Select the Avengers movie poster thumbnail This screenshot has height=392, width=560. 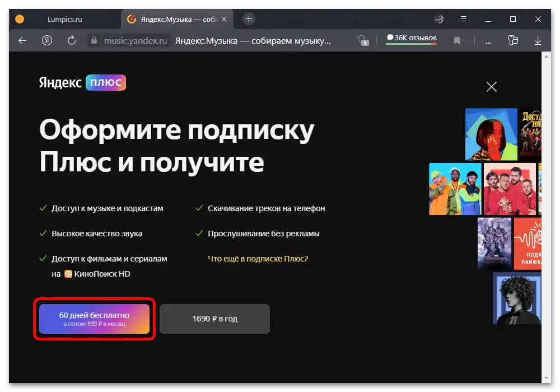click(x=494, y=244)
